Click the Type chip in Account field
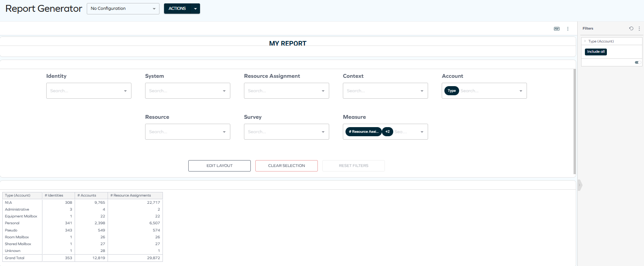This screenshot has height=266, width=644. pyautogui.click(x=452, y=91)
